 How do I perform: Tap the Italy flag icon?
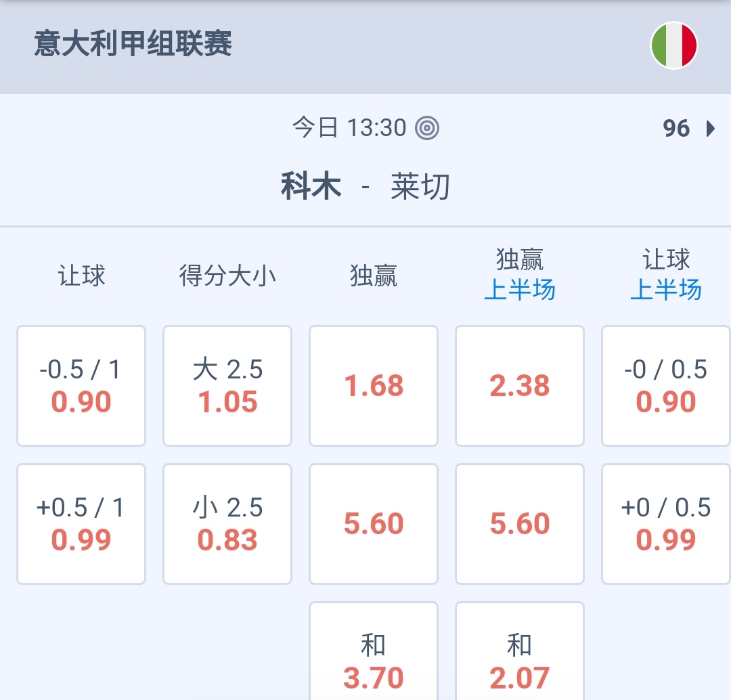673,45
